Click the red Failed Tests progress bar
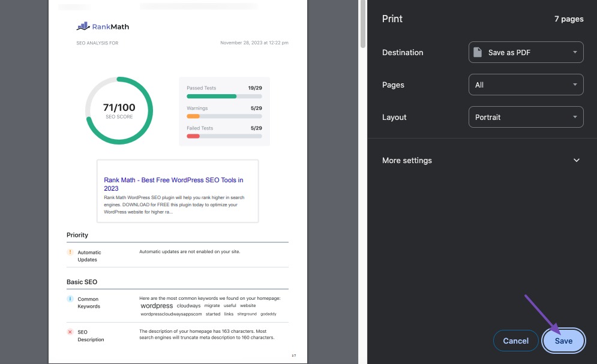This screenshot has width=597, height=364. click(x=193, y=136)
